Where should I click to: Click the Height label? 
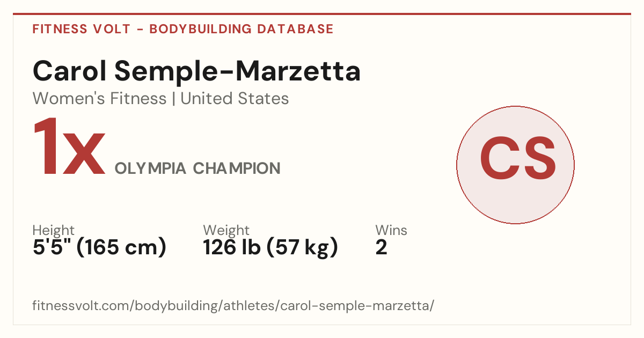(x=54, y=231)
